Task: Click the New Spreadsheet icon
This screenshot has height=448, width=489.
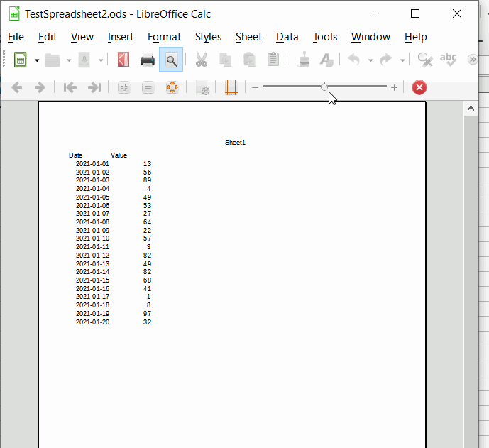Action: pos(21,60)
